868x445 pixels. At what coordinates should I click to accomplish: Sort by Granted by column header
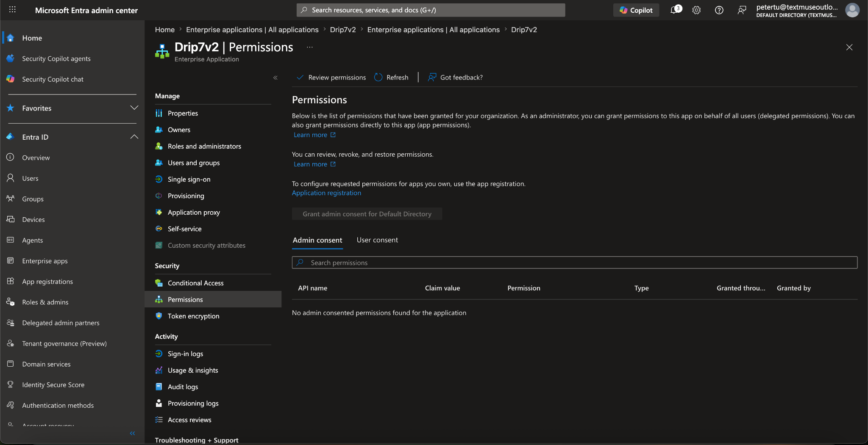click(x=793, y=288)
